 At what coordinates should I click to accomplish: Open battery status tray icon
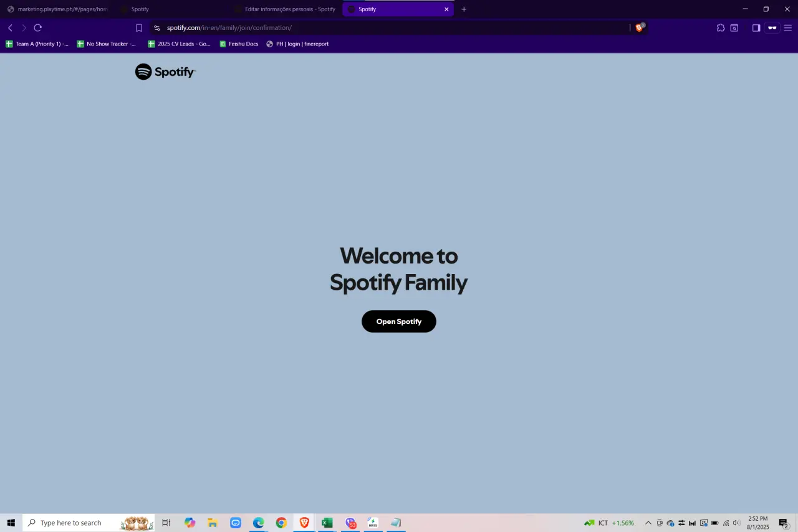click(x=715, y=523)
